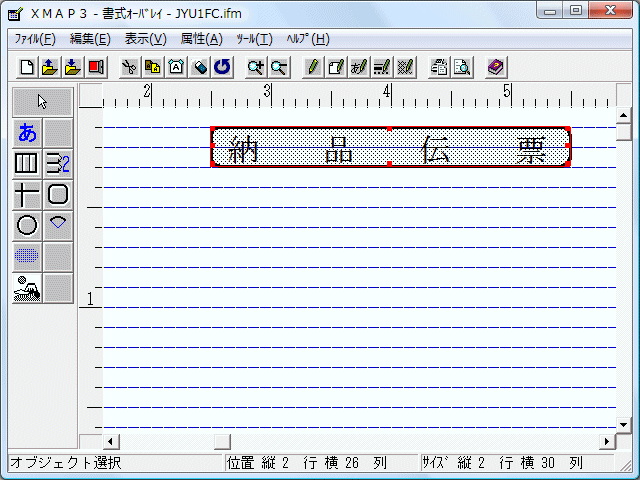Click the 品 character in the selected box
The image size is (640, 480).
click(339, 150)
